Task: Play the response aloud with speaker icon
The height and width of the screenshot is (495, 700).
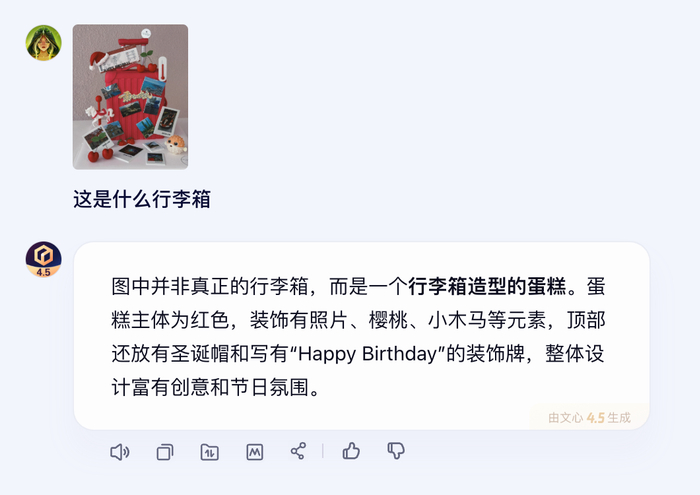Action: [x=120, y=452]
